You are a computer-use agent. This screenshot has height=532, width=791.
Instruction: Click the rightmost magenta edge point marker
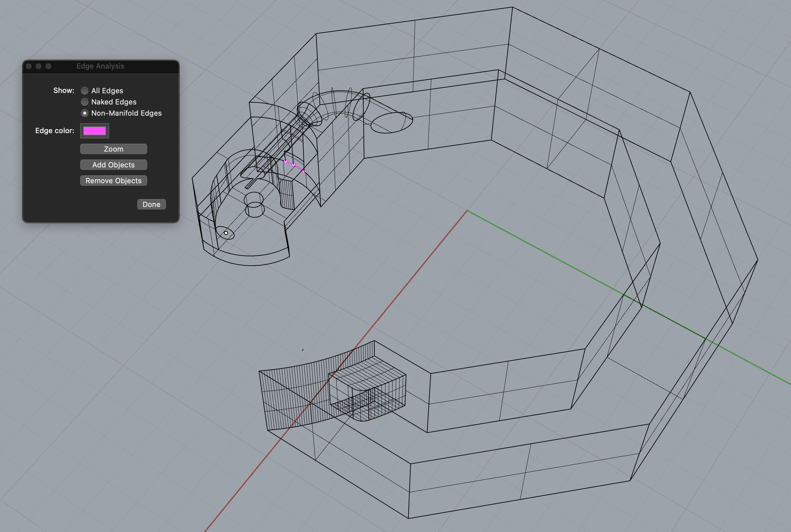point(305,172)
